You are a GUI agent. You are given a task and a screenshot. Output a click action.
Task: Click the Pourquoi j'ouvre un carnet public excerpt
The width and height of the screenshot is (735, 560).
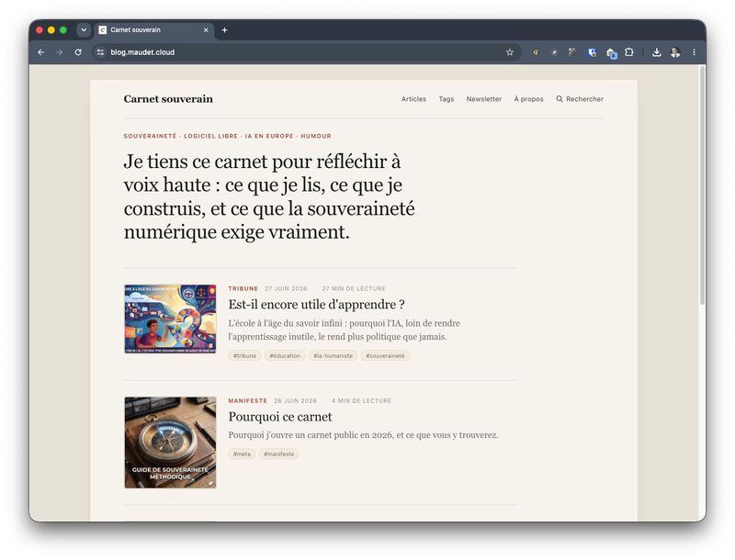pos(363,435)
